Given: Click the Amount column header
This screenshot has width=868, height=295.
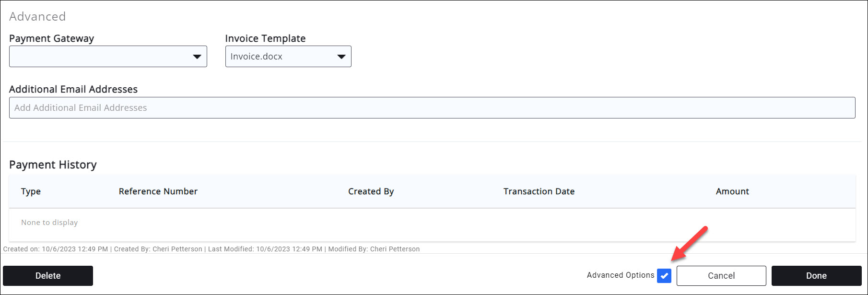Looking at the screenshot, I should click(732, 191).
